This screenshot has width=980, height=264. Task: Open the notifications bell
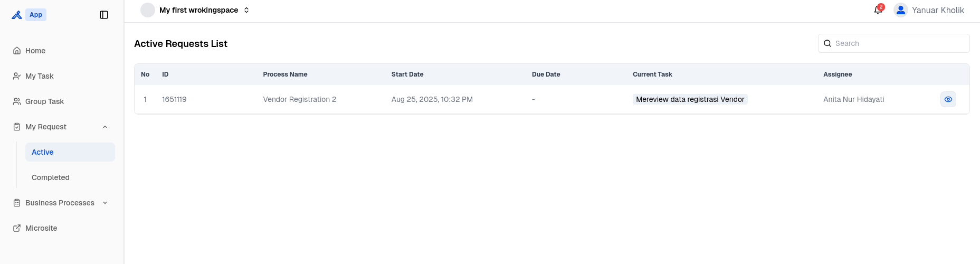(x=878, y=10)
